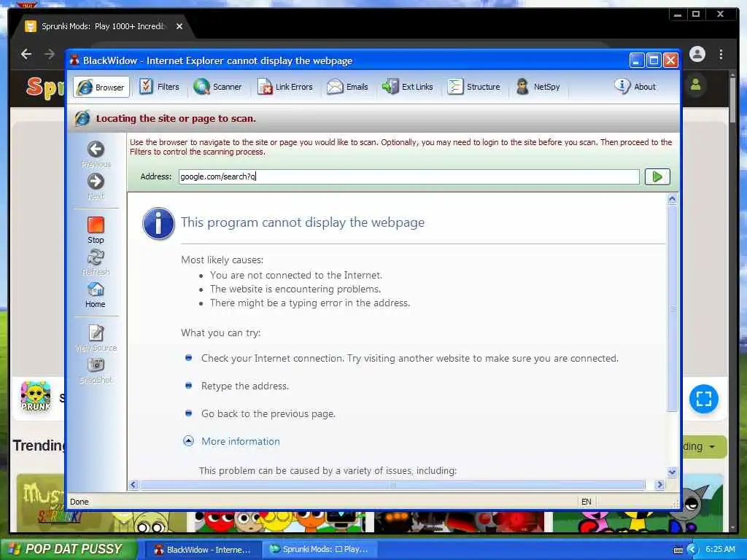Click 'Go back to the previous page.' text

point(268,414)
